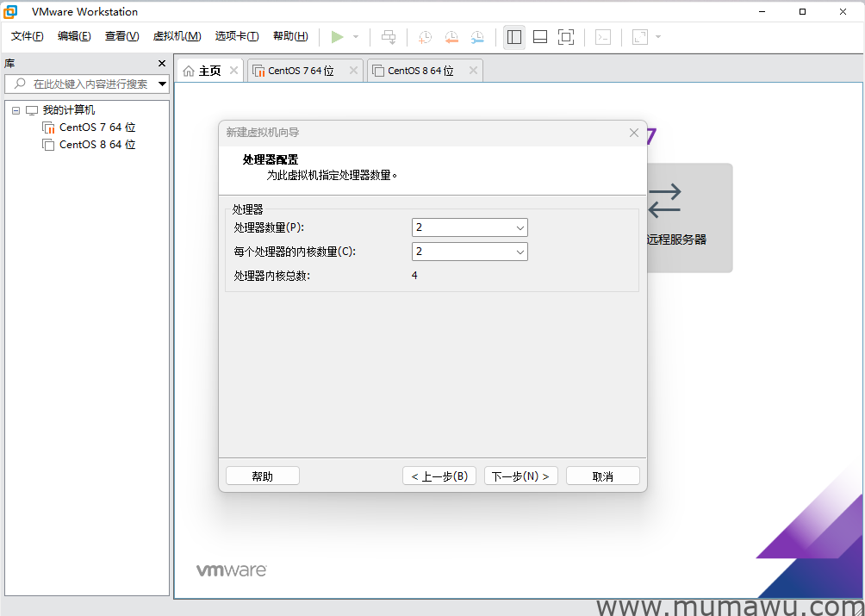
Task: Click the VMware logo in the dialog
Action: (231, 569)
